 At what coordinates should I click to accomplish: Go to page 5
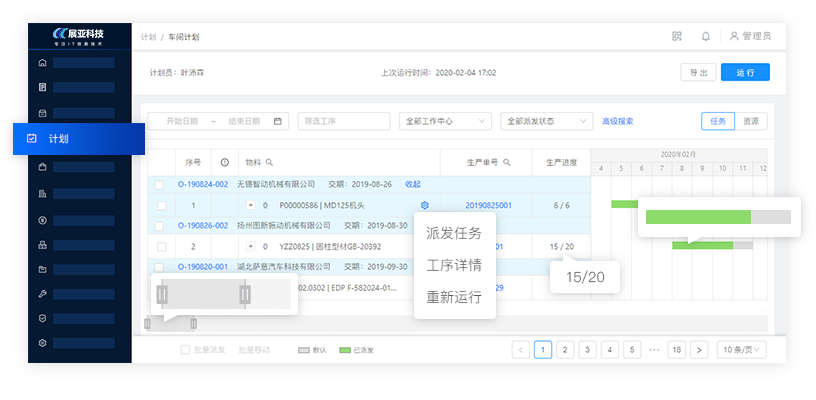(632, 350)
